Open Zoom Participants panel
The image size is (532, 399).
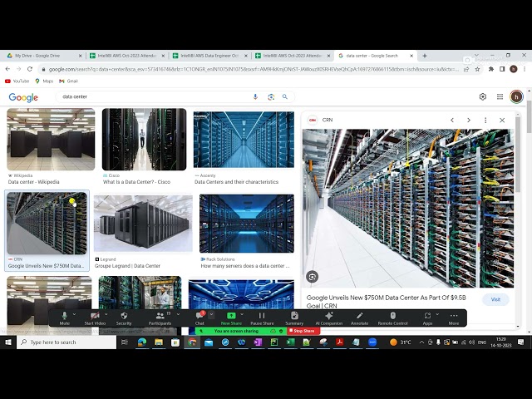(160, 318)
